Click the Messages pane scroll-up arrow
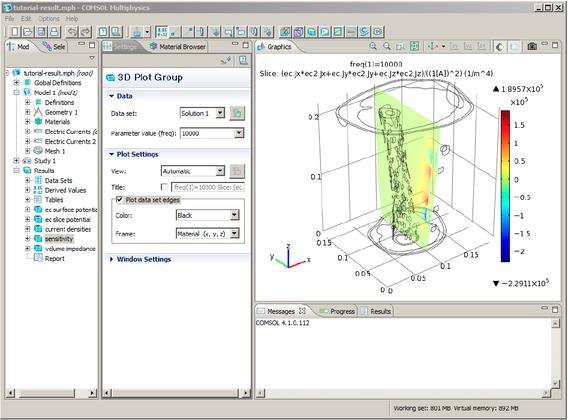The height and width of the screenshot is (420, 568). [555, 324]
